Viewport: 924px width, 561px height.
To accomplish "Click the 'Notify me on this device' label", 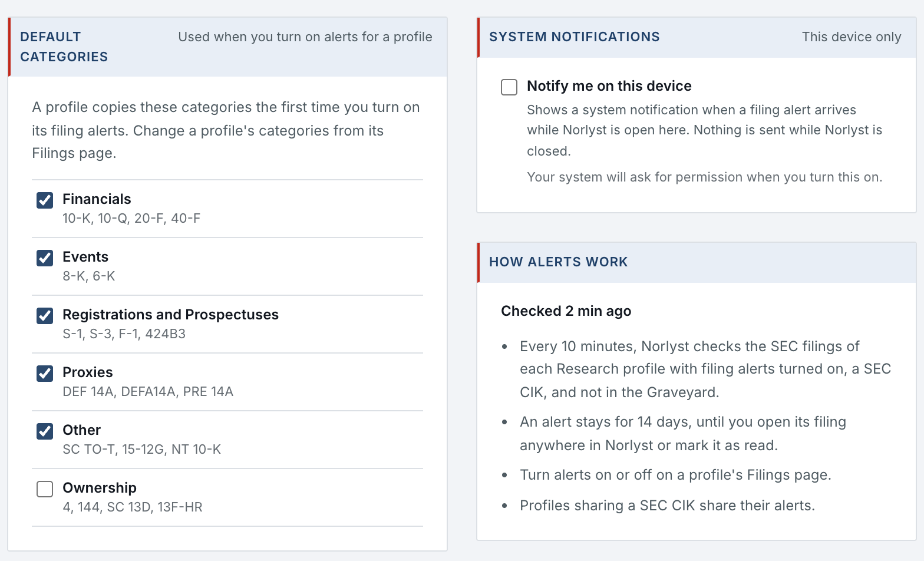I will (x=609, y=86).
